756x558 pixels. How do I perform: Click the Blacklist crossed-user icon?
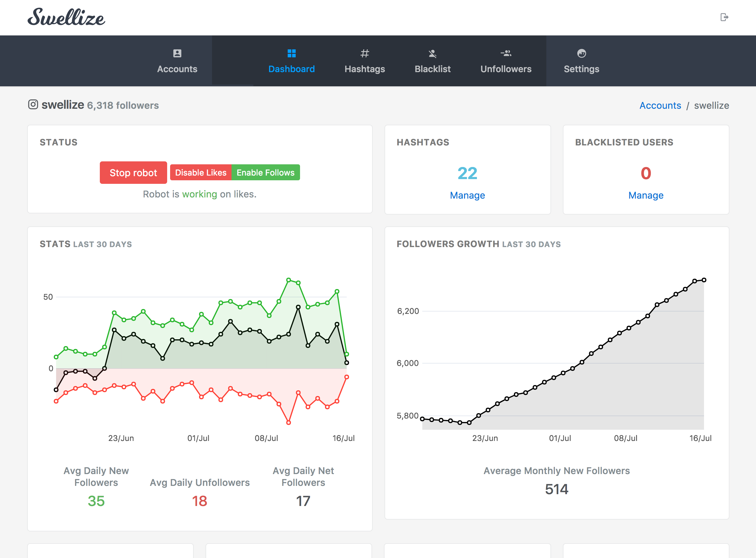tap(432, 53)
